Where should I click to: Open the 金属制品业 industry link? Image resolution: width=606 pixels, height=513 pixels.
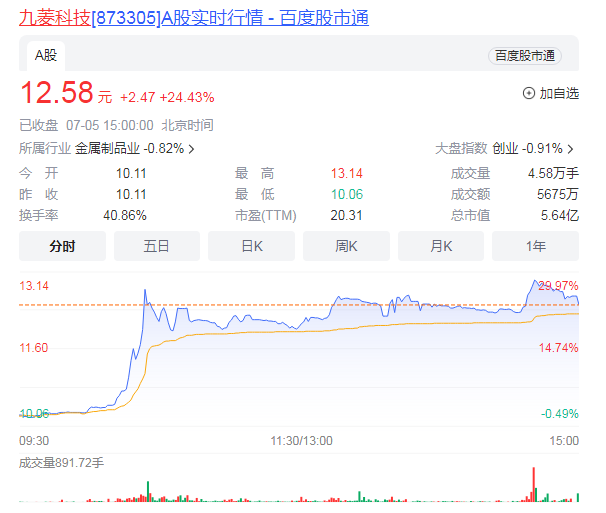(x=109, y=148)
